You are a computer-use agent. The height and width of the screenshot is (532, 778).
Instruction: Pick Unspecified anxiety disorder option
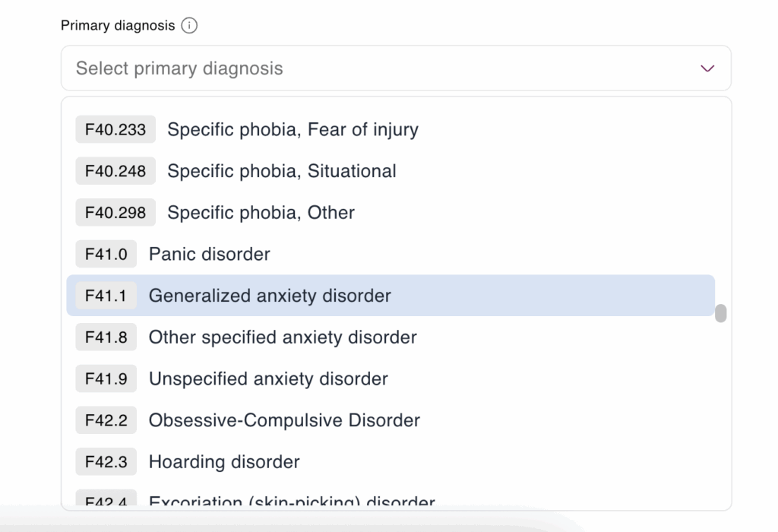268,378
